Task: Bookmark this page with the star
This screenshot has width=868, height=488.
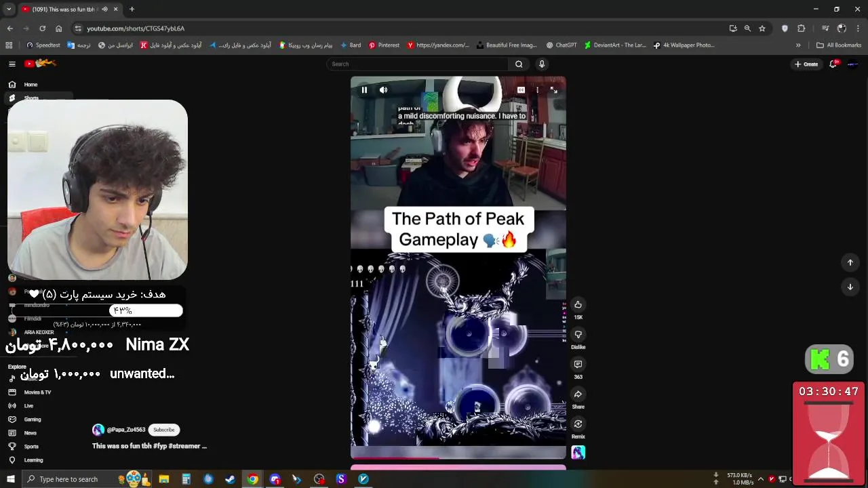Action: pyautogui.click(x=762, y=28)
